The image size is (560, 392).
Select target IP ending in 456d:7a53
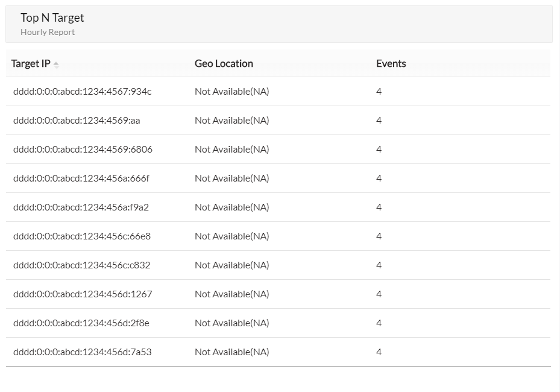point(82,352)
